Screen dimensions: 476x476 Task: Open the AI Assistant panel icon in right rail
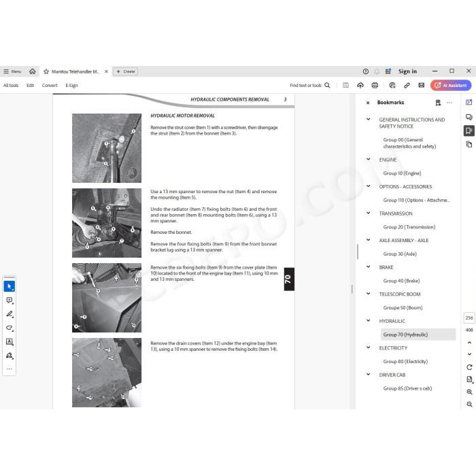(469, 102)
